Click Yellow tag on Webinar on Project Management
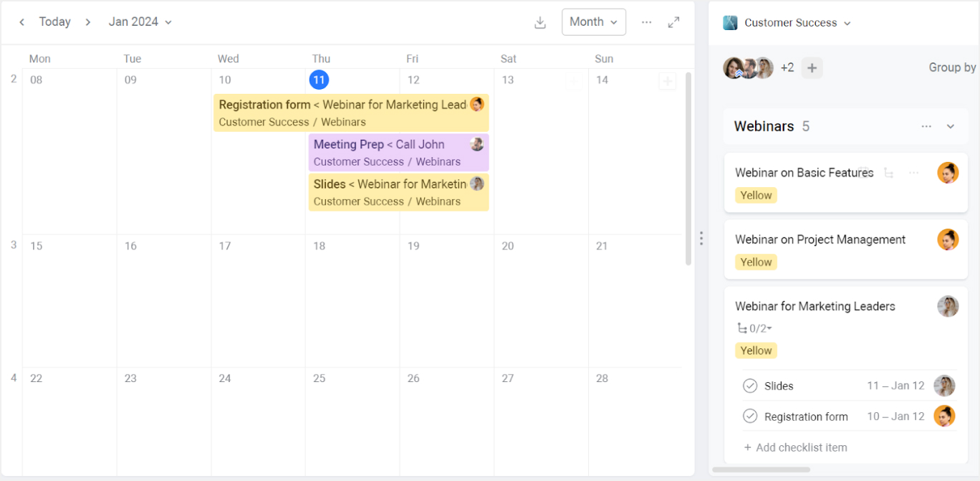 coord(756,262)
